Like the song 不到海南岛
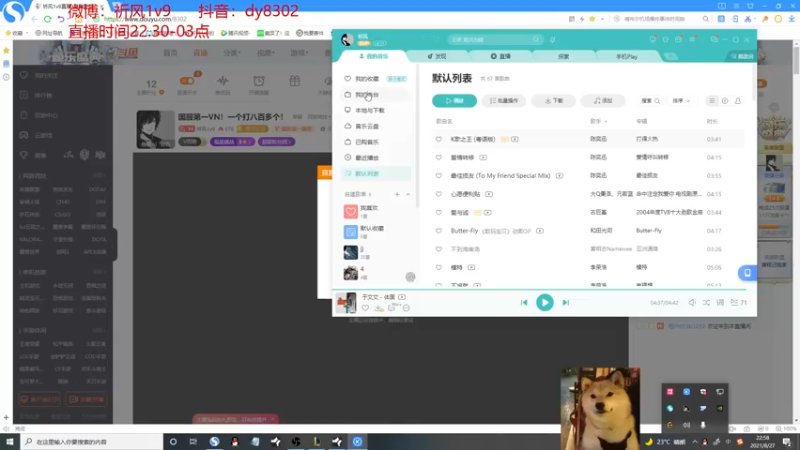Viewport: 800px width, 450px height. (438, 249)
